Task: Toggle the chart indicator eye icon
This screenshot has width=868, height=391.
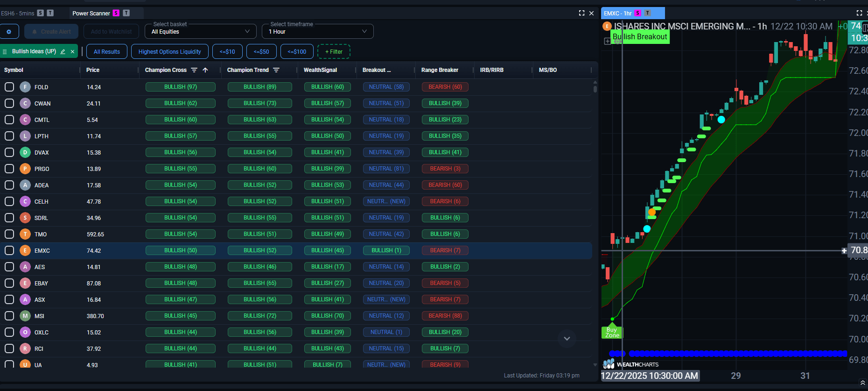Action: [617, 42]
